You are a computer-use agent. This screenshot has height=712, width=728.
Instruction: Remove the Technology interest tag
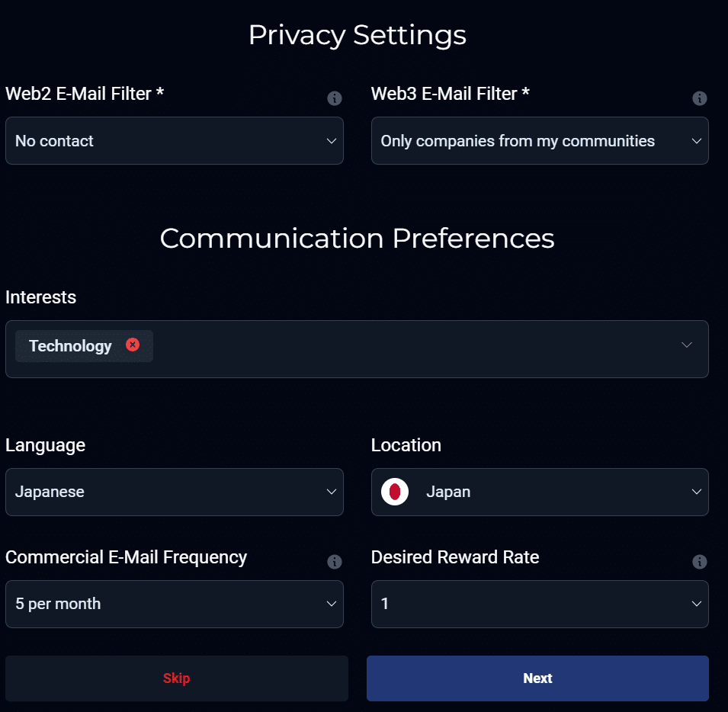pos(133,345)
